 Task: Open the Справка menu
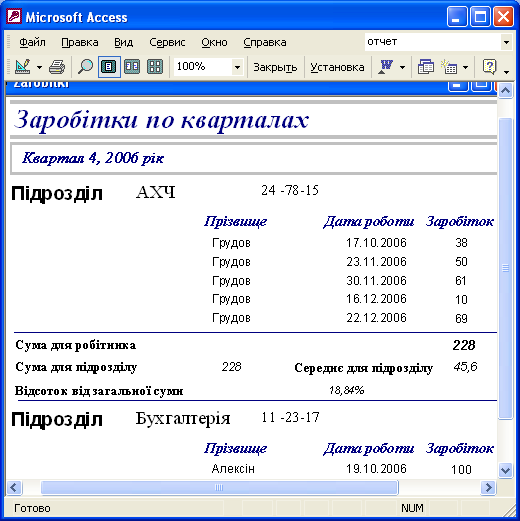(x=265, y=42)
